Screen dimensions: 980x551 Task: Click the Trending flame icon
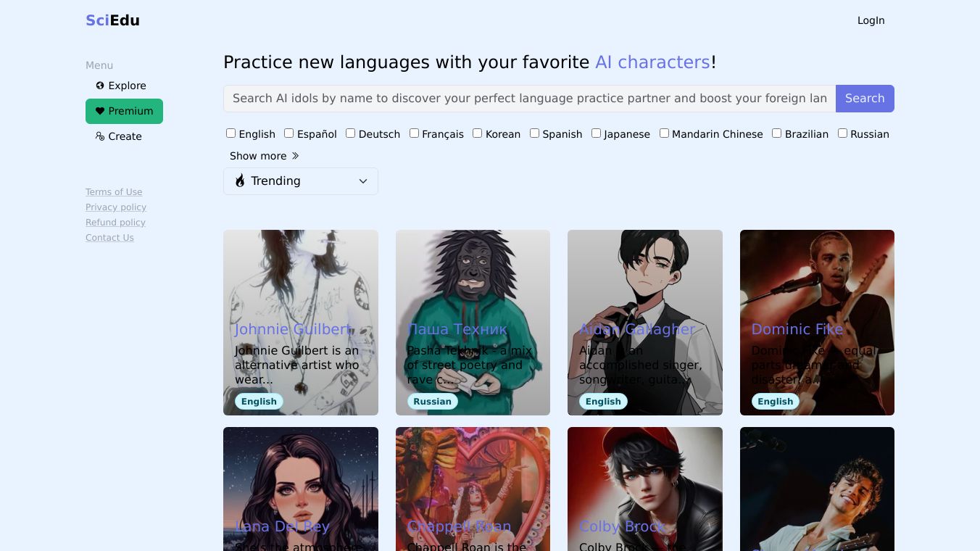pos(240,181)
